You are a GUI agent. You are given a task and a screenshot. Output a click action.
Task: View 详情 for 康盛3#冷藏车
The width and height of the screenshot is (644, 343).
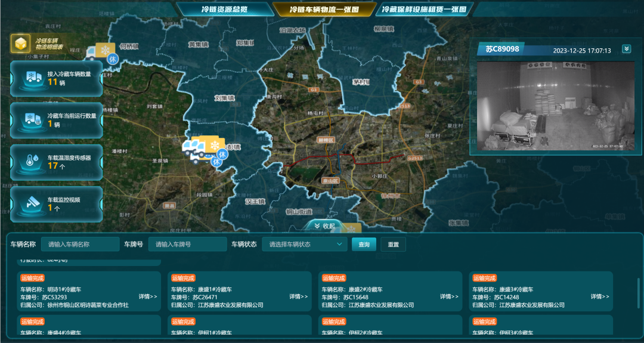click(600, 296)
